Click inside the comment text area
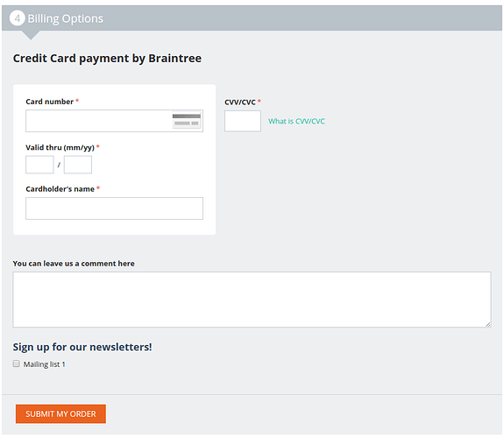504x438 pixels. click(252, 300)
